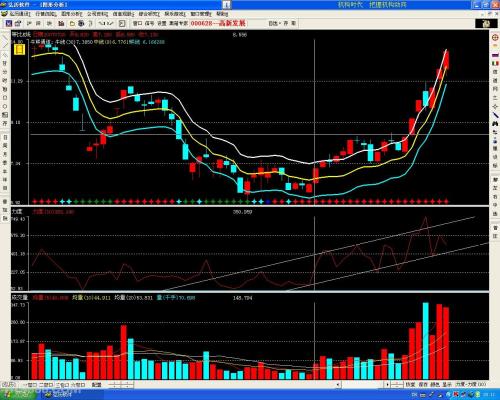Click the red building icon in the toolbar

click(61, 24)
